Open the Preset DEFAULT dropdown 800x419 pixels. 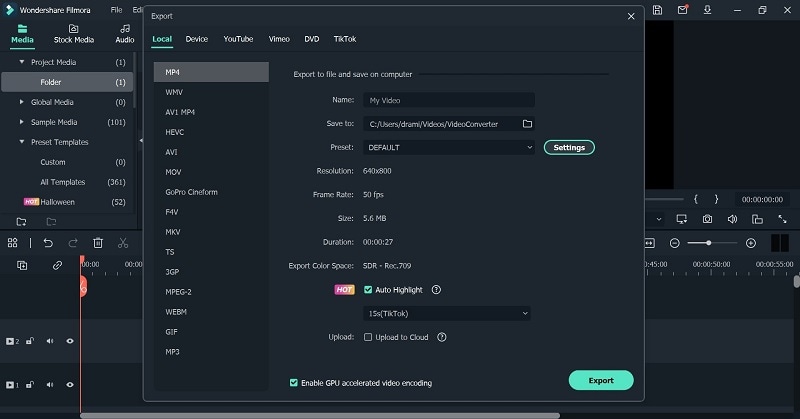click(x=449, y=147)
